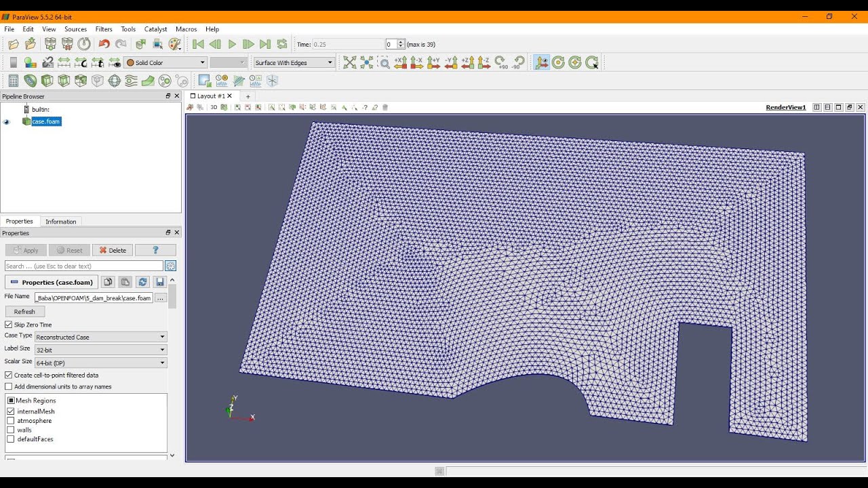This screenshot has width=868, height=488.
Task: Open Case Type dropdown
Action: click(x=101, y=337)
